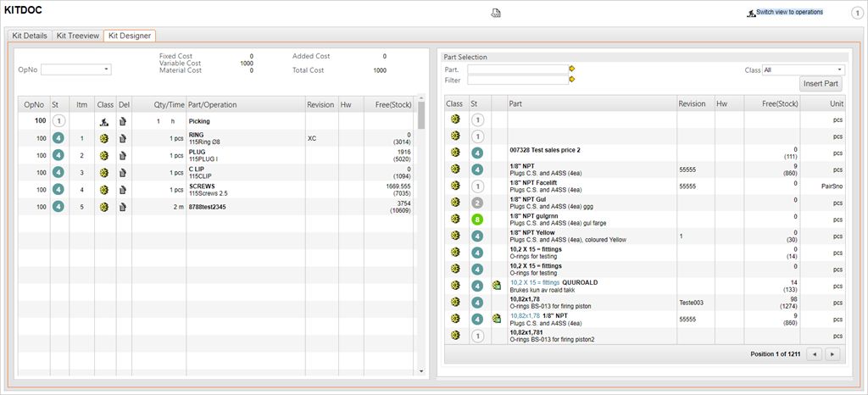Click the delete icon for RING row
The width and height of the screenshot is (868, 395).
(x=124, y=138)
